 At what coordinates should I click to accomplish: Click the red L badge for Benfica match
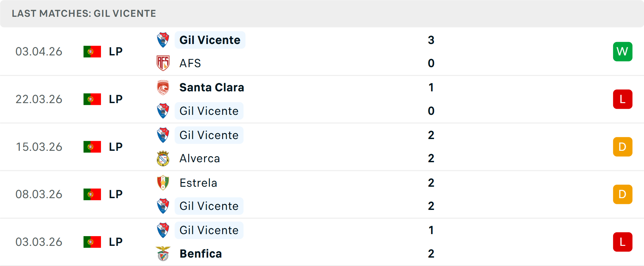point(623,242)
